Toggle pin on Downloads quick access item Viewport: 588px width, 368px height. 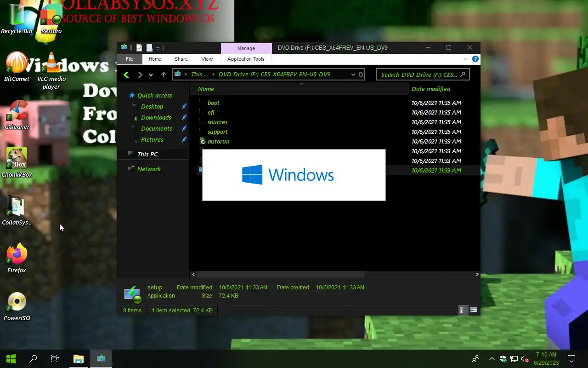click(x=184, y=117)
